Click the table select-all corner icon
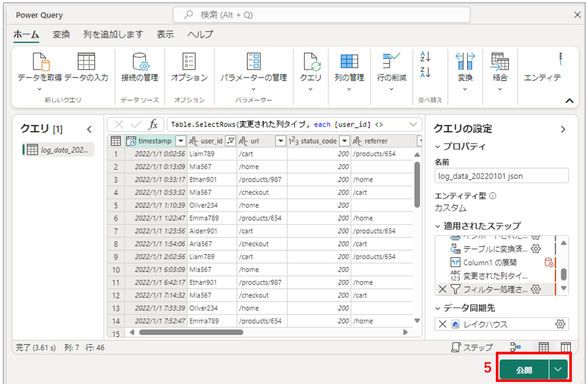The image size is (588, 384). tap(116, 141)
